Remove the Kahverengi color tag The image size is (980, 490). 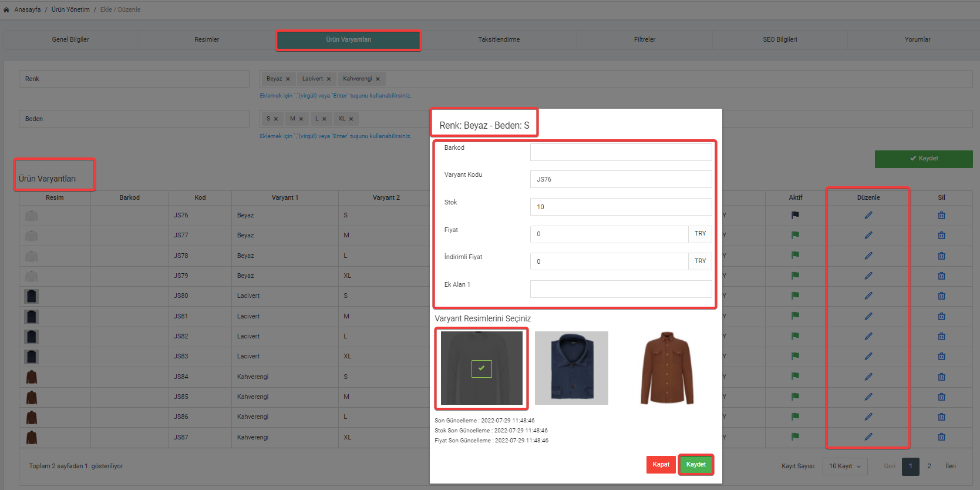378,79
